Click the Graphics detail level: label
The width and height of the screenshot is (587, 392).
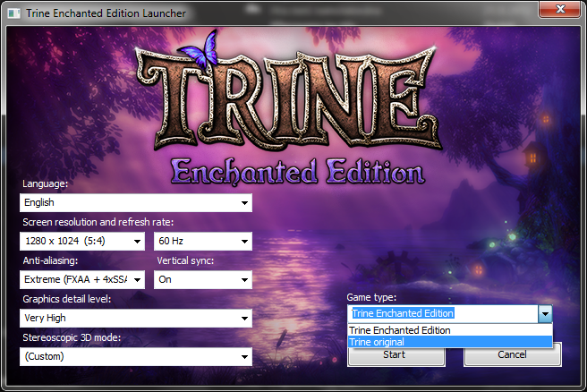click(66, 299)
